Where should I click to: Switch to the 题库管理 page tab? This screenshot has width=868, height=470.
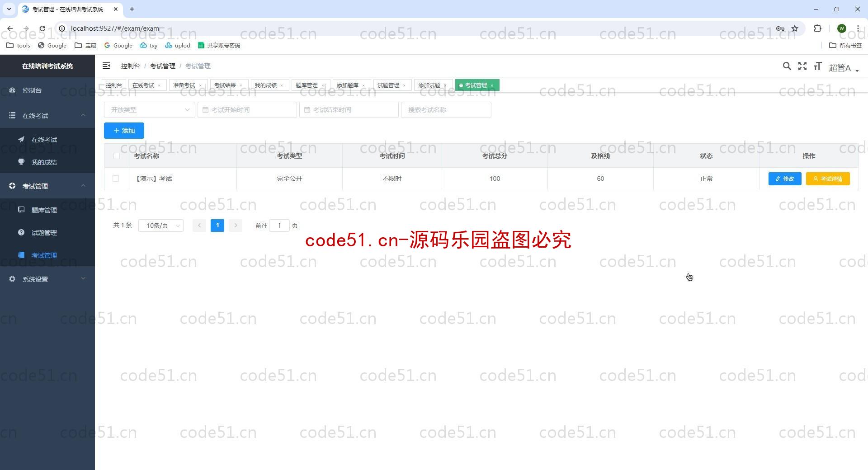click(x=307, y=85)
